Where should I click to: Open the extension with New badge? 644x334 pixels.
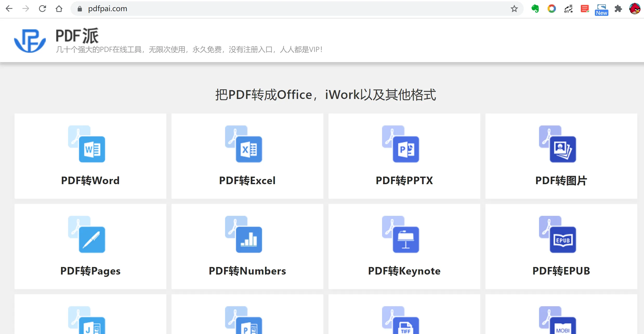(602, 10)
